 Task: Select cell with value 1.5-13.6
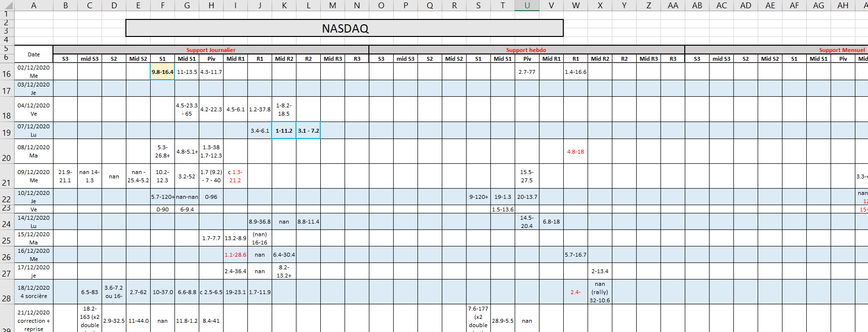(503, 209)
